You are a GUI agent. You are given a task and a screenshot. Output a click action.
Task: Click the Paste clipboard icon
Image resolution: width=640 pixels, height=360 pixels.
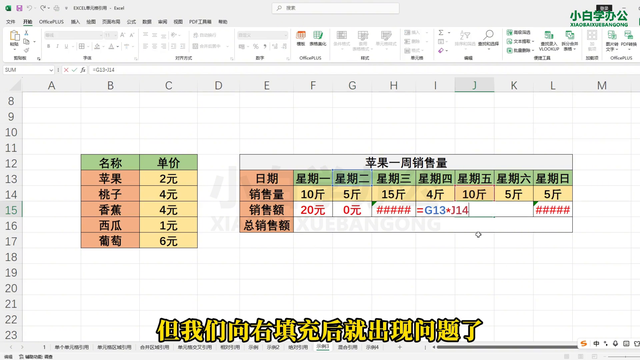tap(14, 36)
